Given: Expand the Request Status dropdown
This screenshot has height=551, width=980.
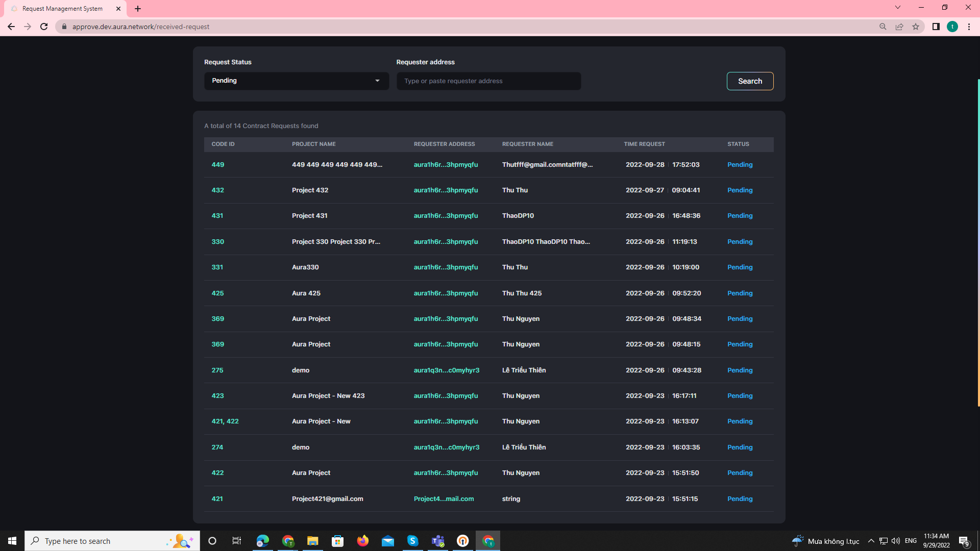Looking at the screenshot, I should click(x=296, y=81).
